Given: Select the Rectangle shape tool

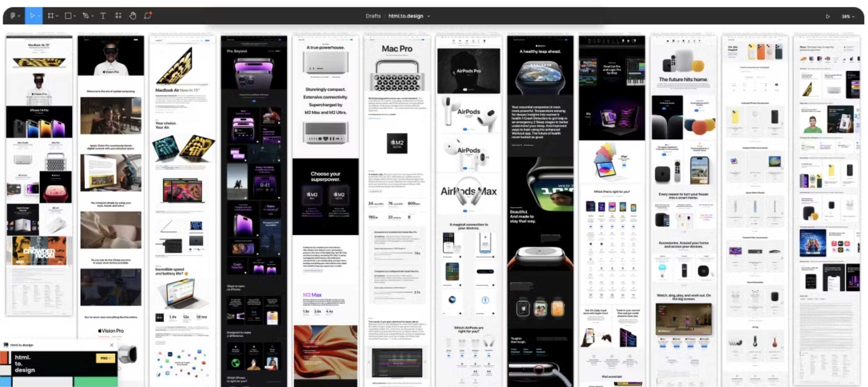Looking at the screenshot, I should click(68, 16).
